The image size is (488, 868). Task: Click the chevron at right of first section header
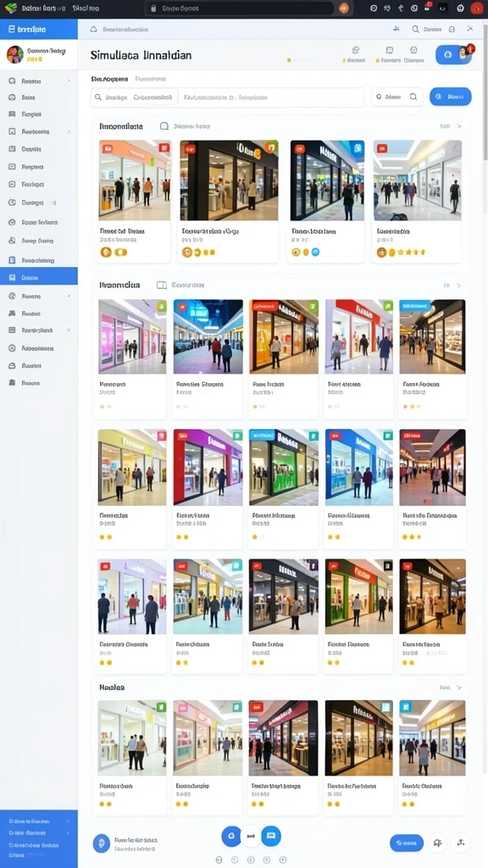click(458, 126)
